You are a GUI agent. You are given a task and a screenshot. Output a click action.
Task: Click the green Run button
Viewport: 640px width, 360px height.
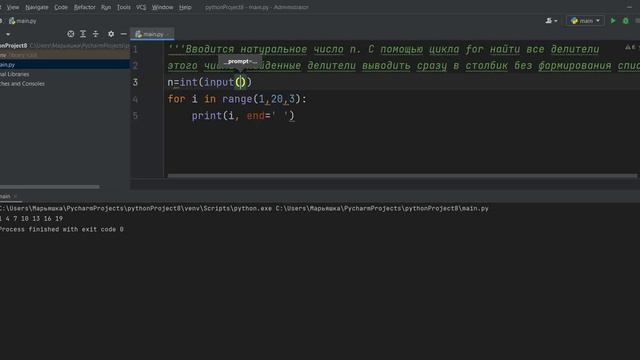(613, 20)
